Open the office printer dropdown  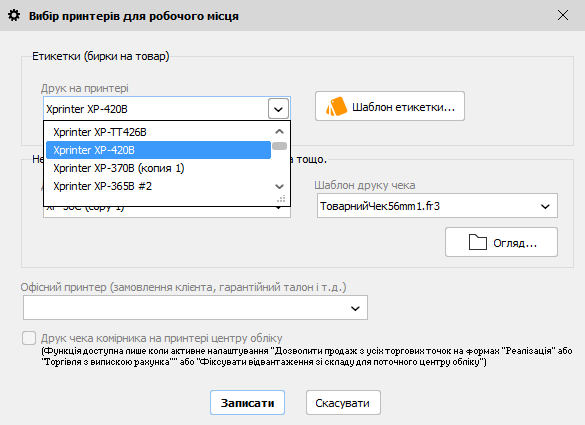pyautogui.click(x=195, y=307)
